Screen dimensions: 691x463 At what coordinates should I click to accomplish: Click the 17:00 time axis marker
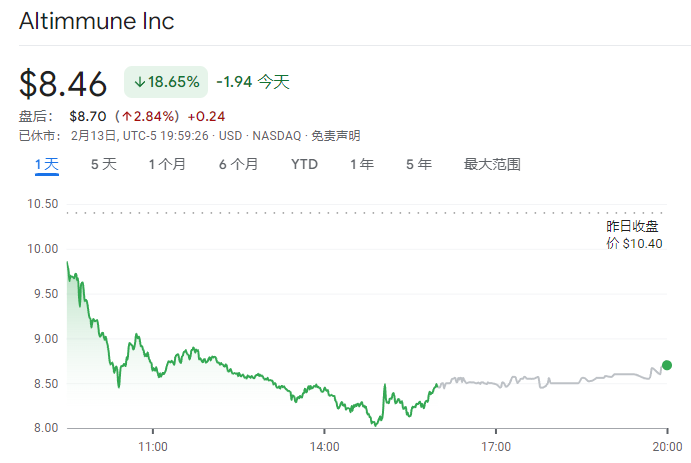pos(496,447)
